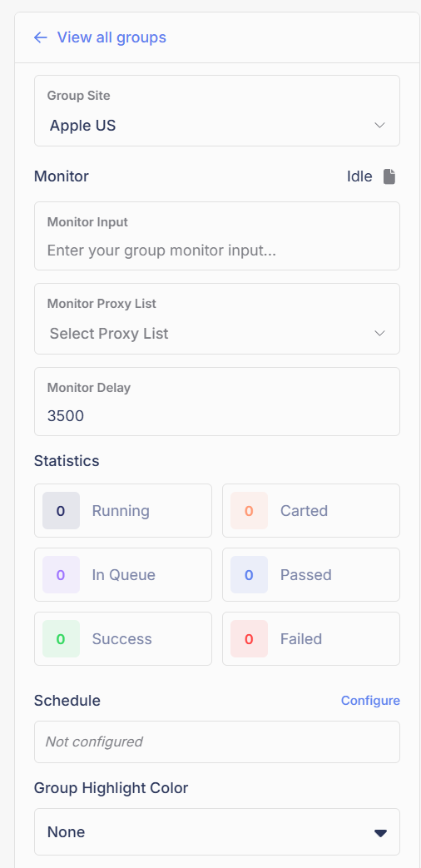Click the back arrow icon beside View all groups
Screen dimensions: 421x868
(x=41, y=37)
